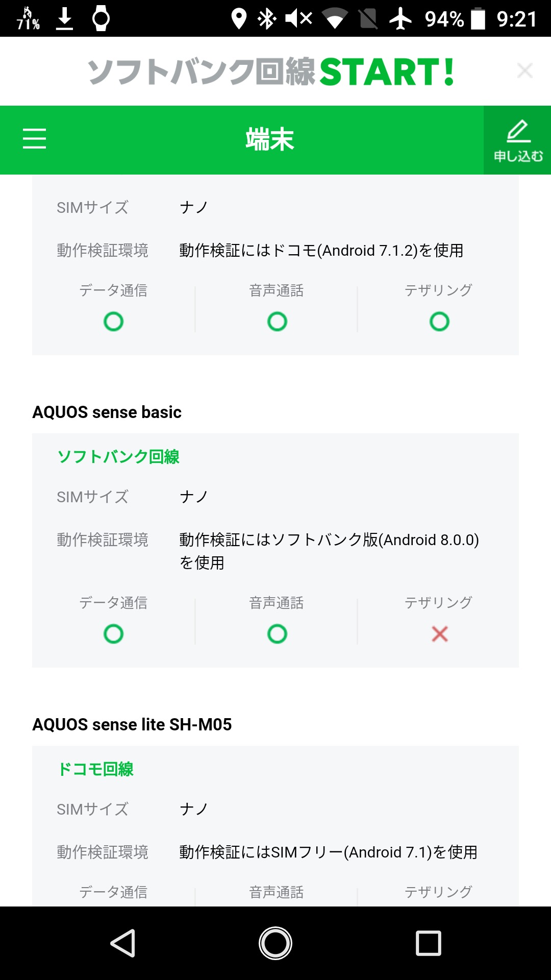This screenshot has width=551, height=980.
Task: Tap the top card's データ通信 circle mark
Action: pyautogui.click(x=113, y=322)
